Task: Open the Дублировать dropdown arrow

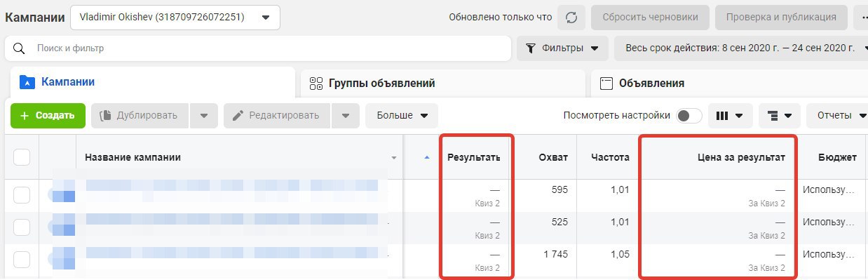Action: 203,116
